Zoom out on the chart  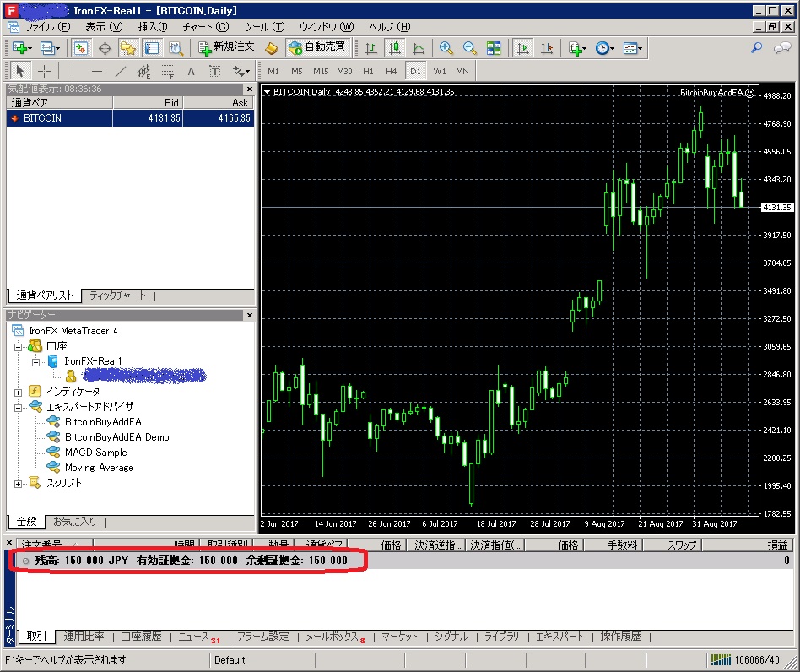point(469,48)
